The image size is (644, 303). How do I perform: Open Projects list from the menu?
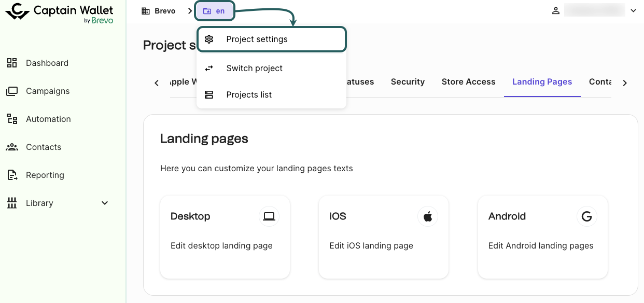click(249, 95)
